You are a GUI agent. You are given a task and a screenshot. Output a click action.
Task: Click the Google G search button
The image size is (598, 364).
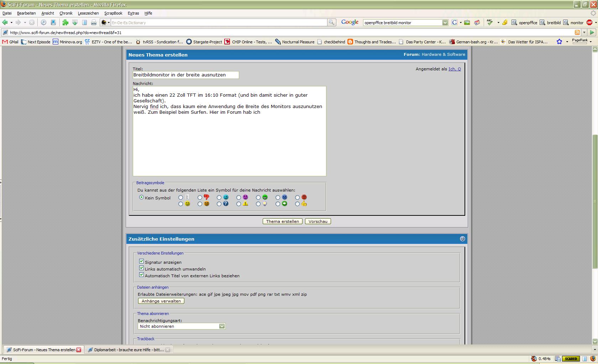pos(455,22)
